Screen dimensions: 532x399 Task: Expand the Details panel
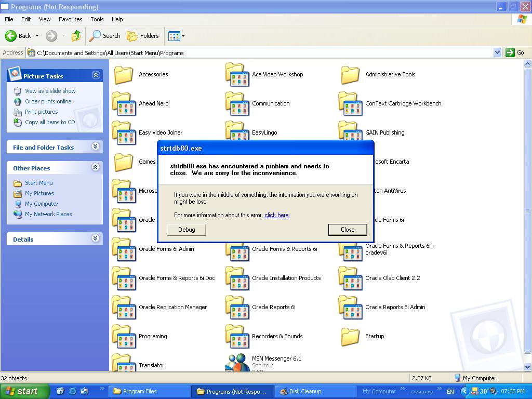(96, 238)
